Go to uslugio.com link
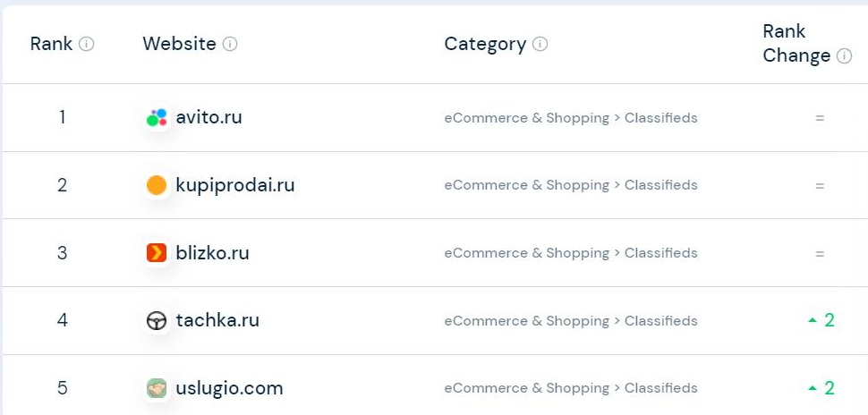The height and width of the screenshot is (415, 868). (x=229, y=388)
